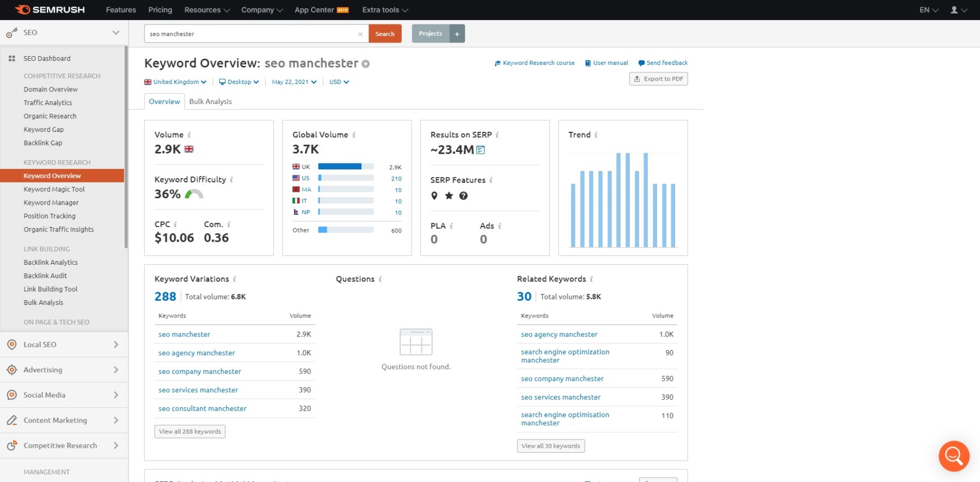Open the Pricing menu item
This screenshot has width=980, height=482.
(x=160, y=10)
